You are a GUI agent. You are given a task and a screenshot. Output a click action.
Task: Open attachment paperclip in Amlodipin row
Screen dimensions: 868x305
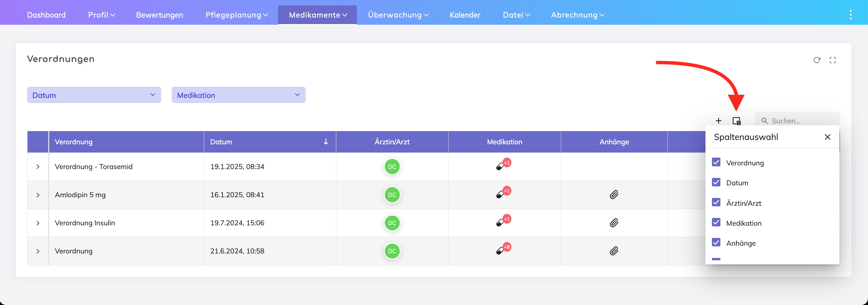pos(614,195)
